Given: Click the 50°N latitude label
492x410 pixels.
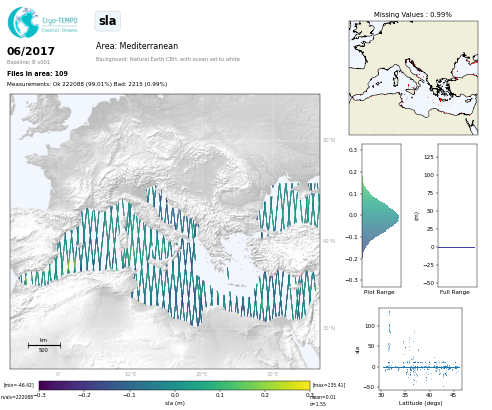Looking at the screenshot, I should click(x=329, y=140).
